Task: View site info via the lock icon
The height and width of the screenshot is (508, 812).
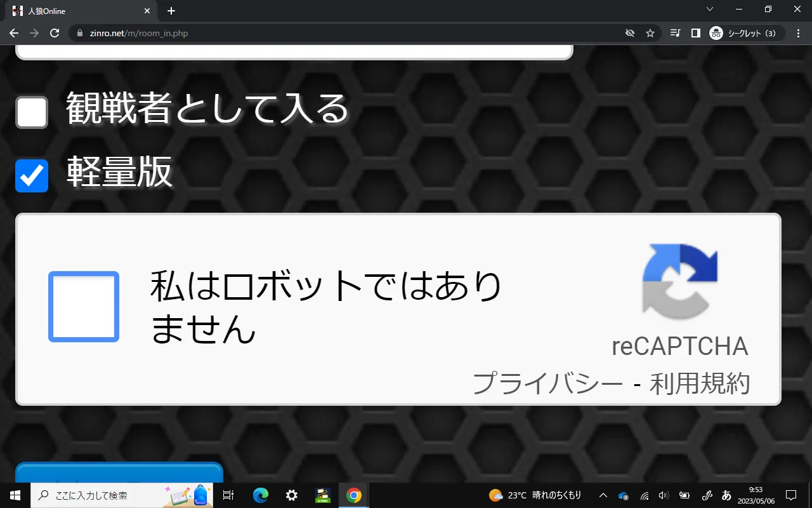Action: pos(80,33)
